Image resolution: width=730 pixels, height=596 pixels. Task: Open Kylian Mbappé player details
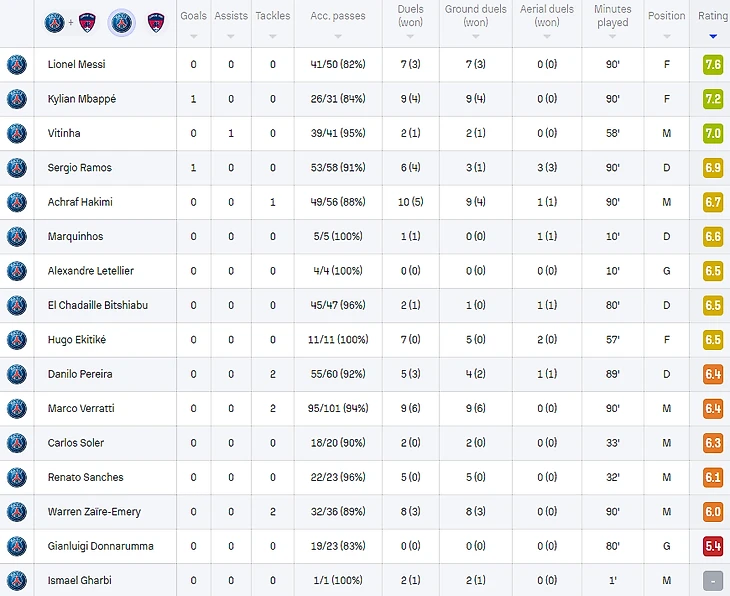coord(82,99)
